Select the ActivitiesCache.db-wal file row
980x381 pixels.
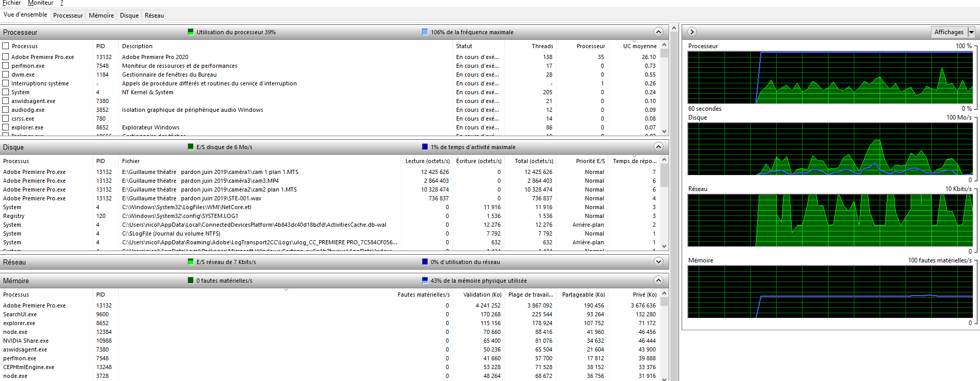point(330,225)
